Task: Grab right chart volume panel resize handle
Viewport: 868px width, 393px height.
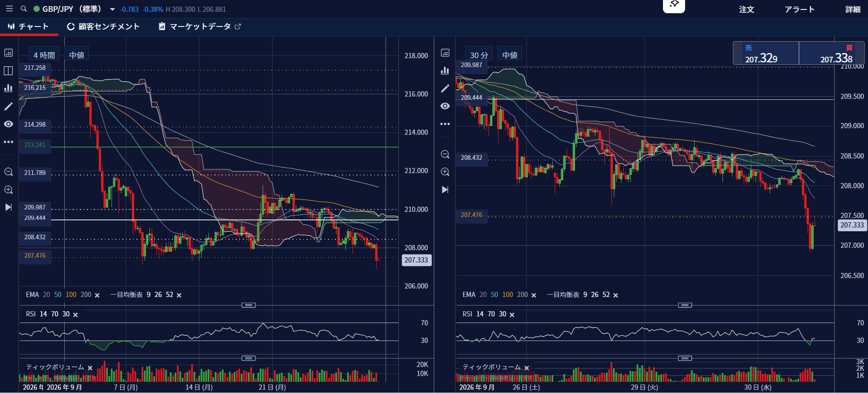Action: 685,358
